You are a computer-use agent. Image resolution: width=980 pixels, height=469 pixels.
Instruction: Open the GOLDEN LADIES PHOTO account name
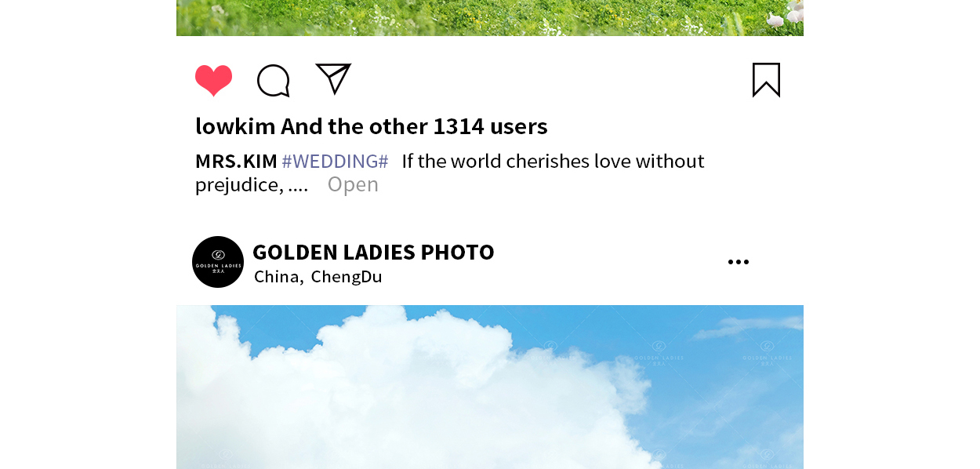coord(373,252)
